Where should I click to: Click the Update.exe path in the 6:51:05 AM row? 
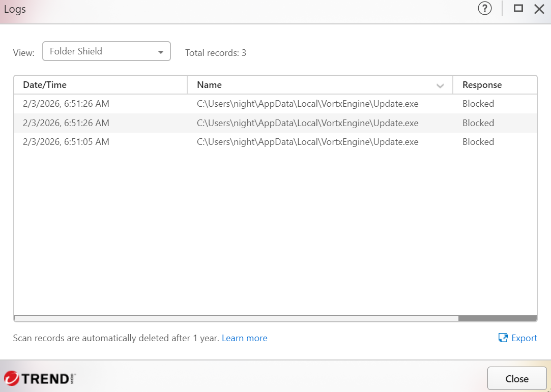click(x=307, y=142)
